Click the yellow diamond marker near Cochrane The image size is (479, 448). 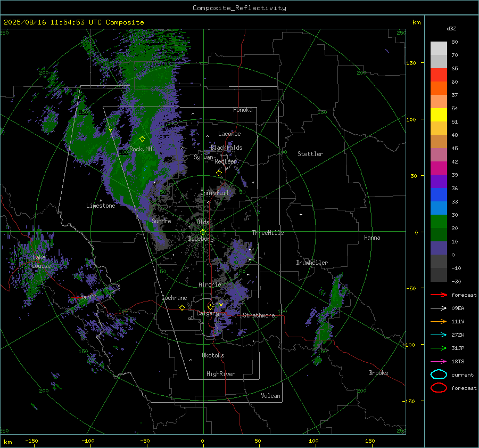[182, 307]
